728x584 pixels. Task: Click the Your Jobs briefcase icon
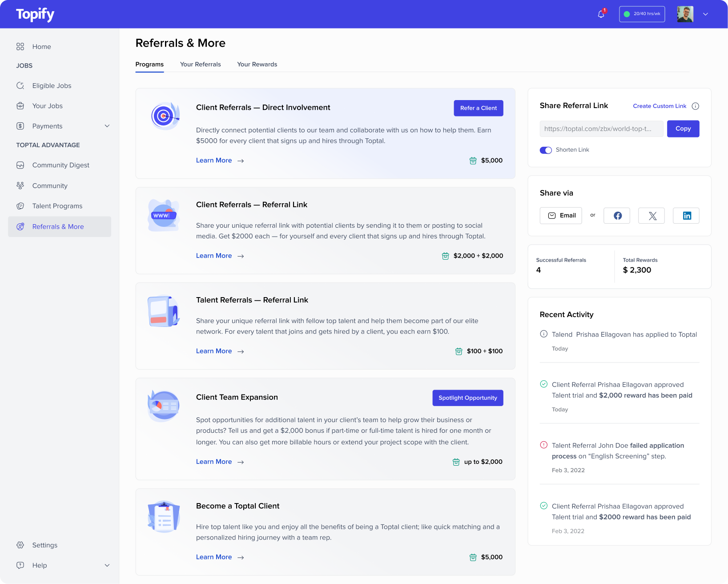click(20, 106)
